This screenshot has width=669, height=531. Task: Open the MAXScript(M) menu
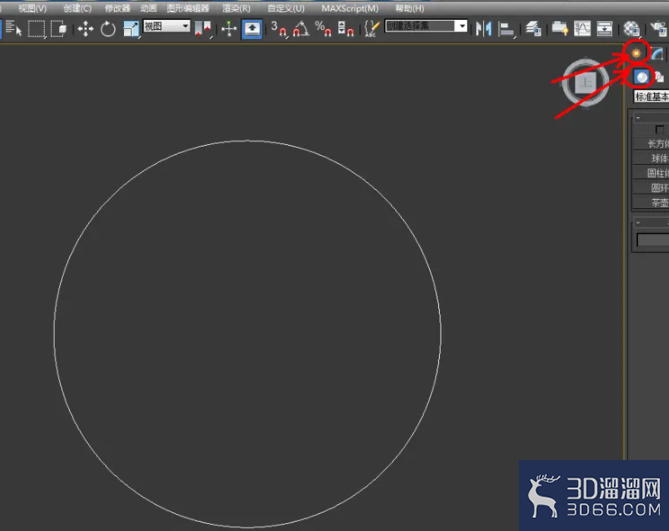pyautogui.click(x=350, y=9)
